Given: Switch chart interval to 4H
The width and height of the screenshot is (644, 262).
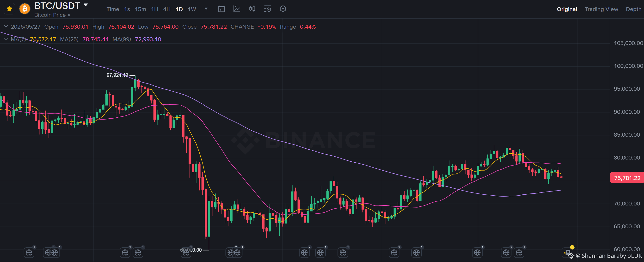Looking at the screenshot, I should click(x=167, y=9).
